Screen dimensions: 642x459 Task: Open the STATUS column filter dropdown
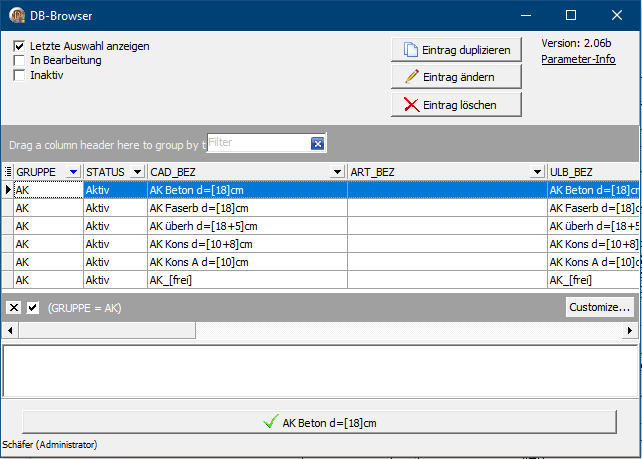tap(137, 172)
